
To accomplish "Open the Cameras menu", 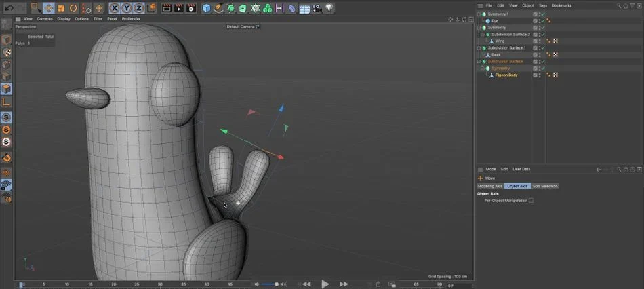I will (44, 19).
